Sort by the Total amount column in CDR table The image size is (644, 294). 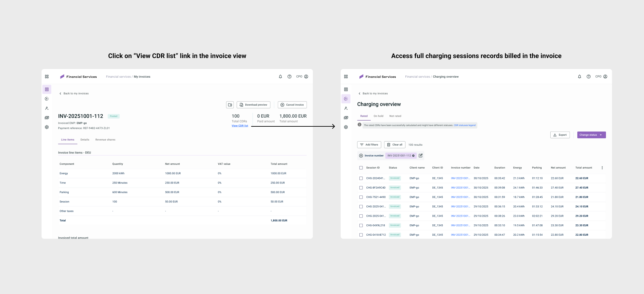click(x=583, y=168)
